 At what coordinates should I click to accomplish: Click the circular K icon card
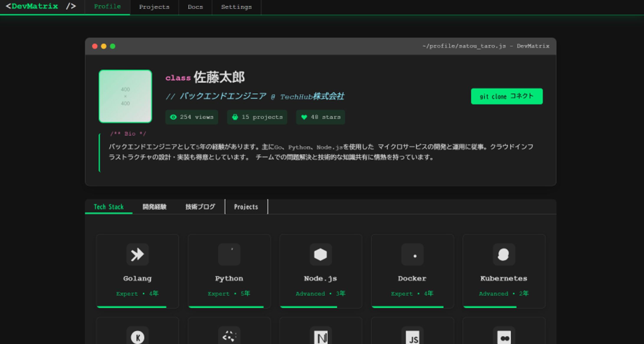(137, 337)
